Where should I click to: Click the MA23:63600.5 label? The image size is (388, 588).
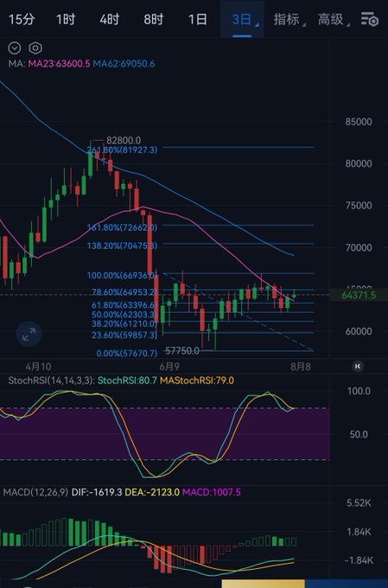(59, 64)
